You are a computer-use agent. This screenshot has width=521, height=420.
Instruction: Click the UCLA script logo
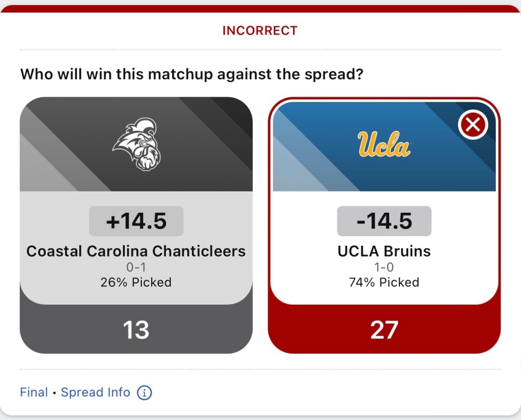(x=384, y=144)
